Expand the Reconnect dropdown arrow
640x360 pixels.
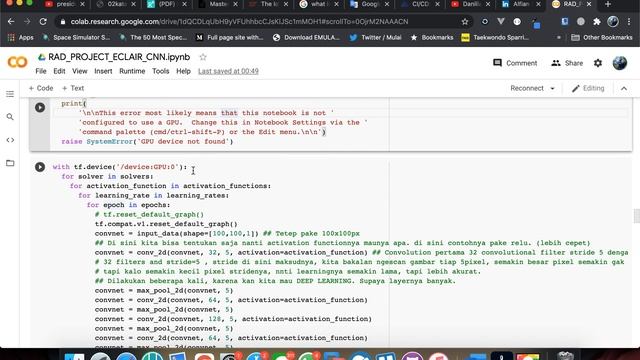click(x=553, y=88)
